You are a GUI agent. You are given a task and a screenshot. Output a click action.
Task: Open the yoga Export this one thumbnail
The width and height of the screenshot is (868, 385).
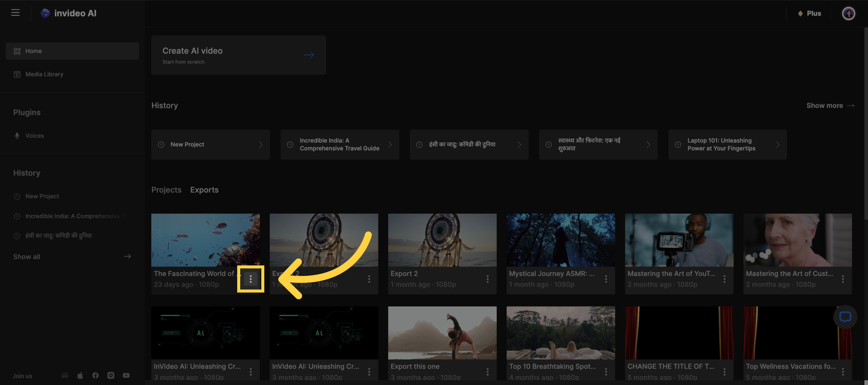(x=442, y=333)
